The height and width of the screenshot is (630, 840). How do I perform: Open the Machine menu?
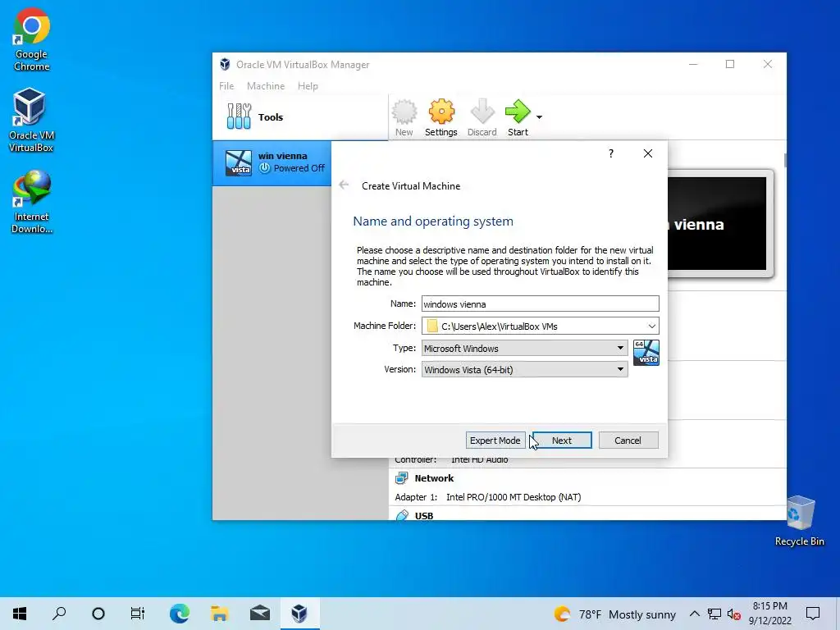(266, 85)
